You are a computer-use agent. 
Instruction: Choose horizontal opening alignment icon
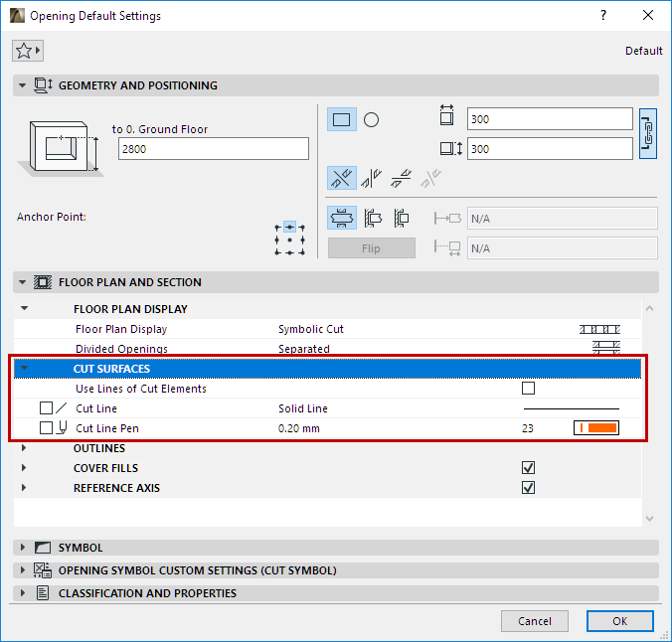point(402,178)
